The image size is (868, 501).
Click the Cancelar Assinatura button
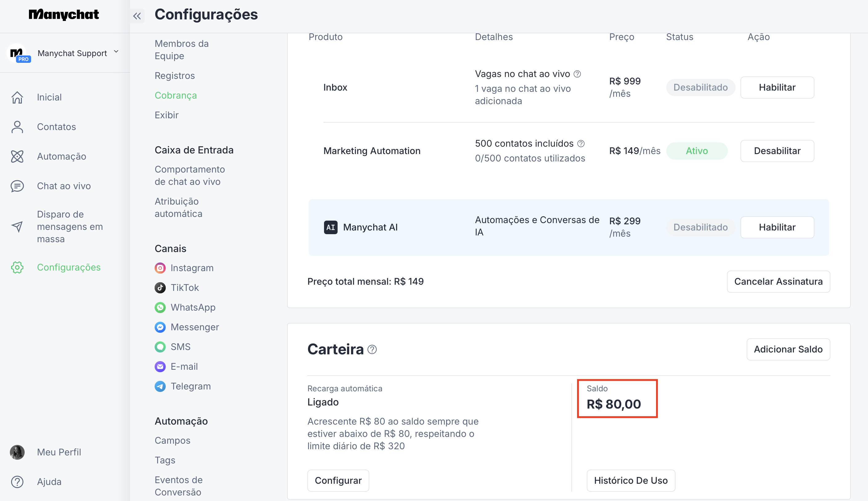pyautogui.click(x=778, y=282)
